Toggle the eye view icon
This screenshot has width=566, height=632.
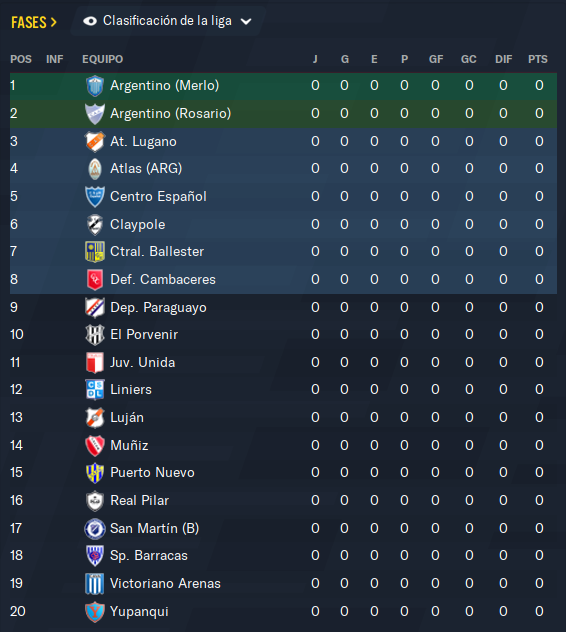pos(90,21)
